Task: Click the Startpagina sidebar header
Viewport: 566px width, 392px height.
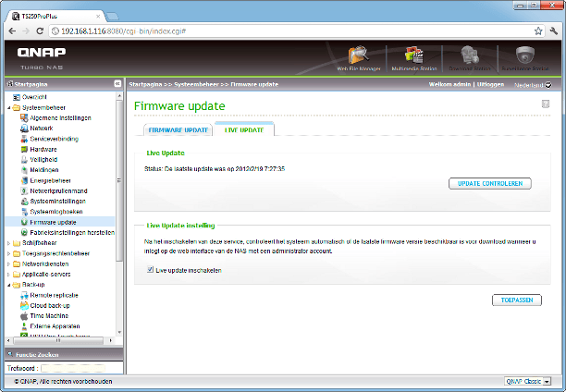Action: 31,84
